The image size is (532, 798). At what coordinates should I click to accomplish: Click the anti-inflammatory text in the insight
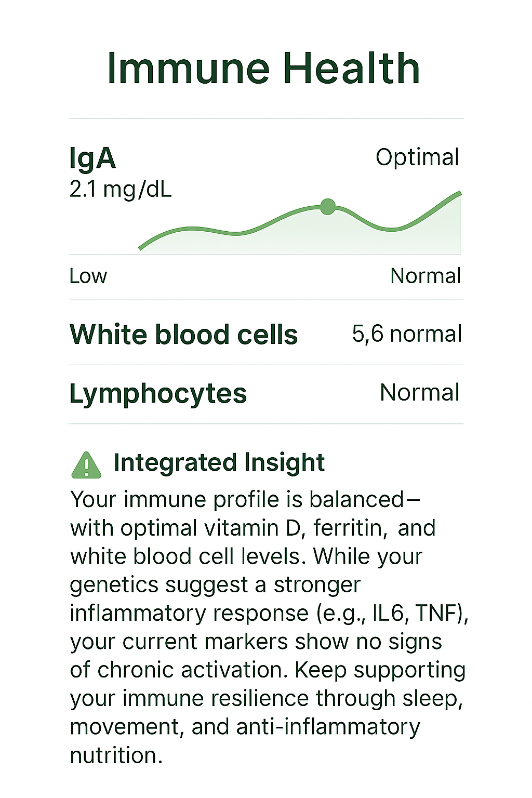[328, 726]
